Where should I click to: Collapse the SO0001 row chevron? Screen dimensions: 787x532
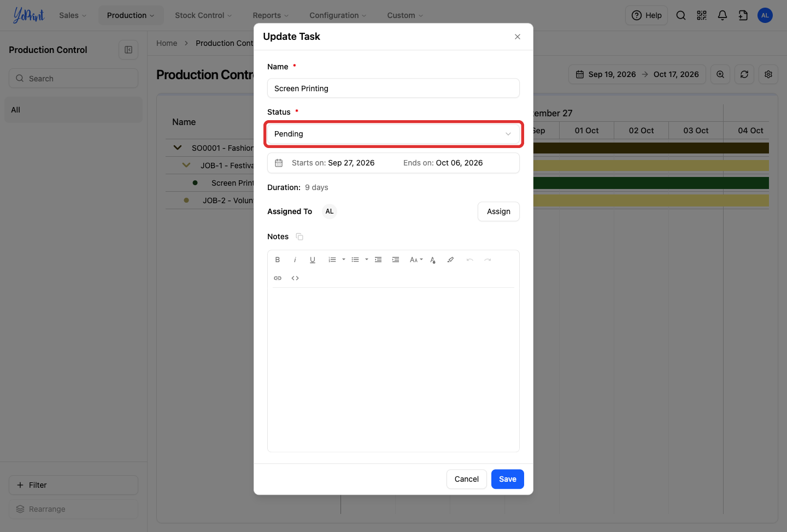[x=178, y=147]
